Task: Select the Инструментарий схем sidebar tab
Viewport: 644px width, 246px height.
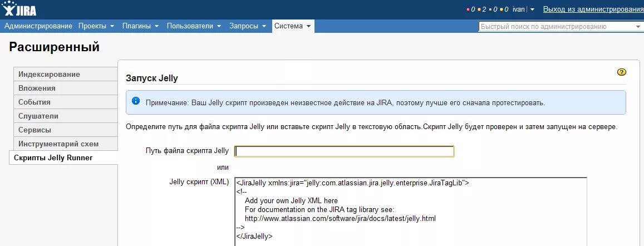Action: coord(65,144)
